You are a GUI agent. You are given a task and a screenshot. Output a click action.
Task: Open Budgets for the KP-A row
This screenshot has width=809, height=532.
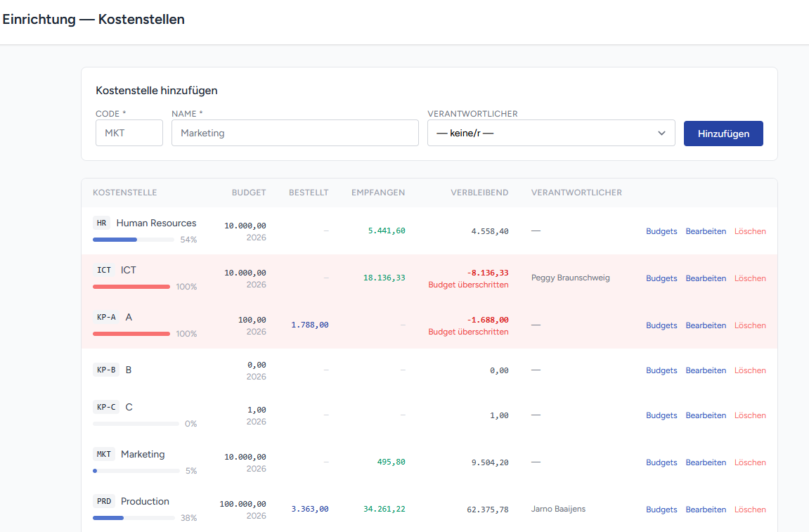(x=661, y=325)
